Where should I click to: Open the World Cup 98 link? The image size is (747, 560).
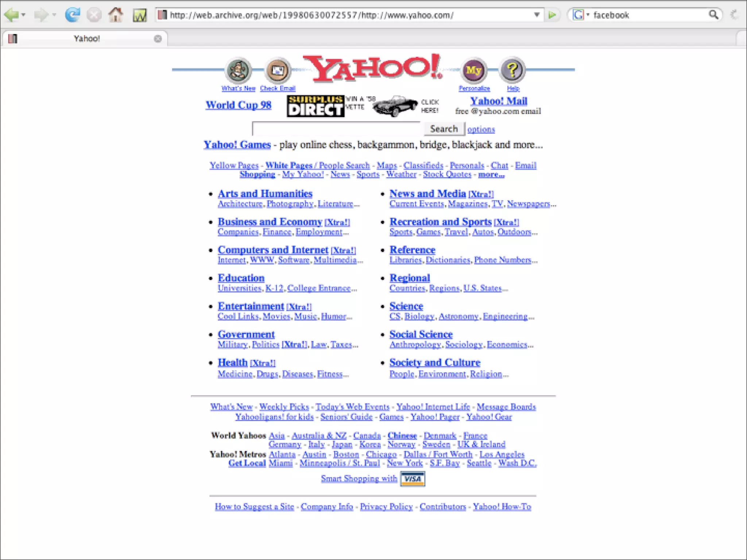point(238,105)
